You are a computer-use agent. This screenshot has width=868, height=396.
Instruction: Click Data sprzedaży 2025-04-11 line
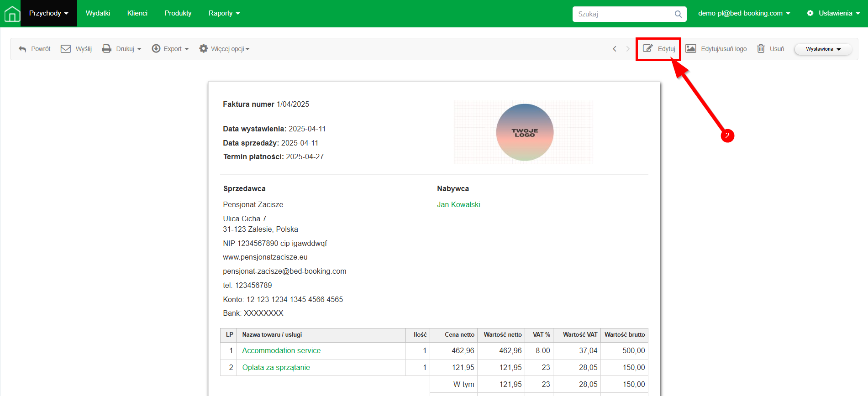pos(270,143)
